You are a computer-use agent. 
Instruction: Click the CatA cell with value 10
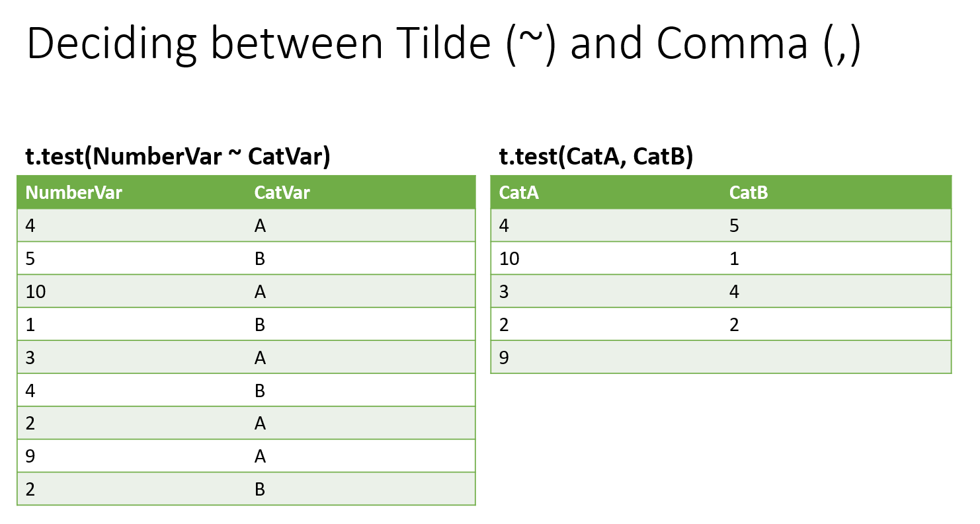[606, 258]
